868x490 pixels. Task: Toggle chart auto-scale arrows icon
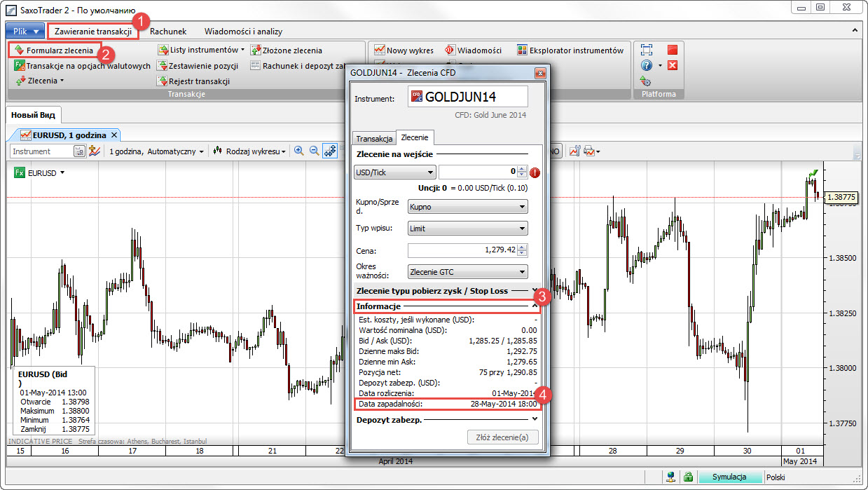point(330,151)
